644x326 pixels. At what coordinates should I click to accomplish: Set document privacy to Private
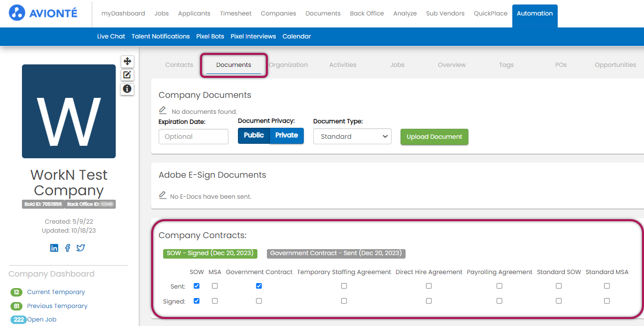[x=286, y=135]
